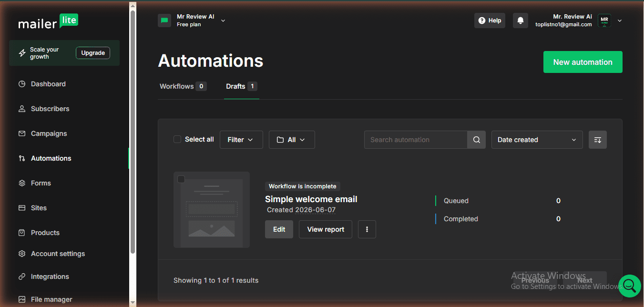Click the Integrations link icon

[x=22, y=276]
